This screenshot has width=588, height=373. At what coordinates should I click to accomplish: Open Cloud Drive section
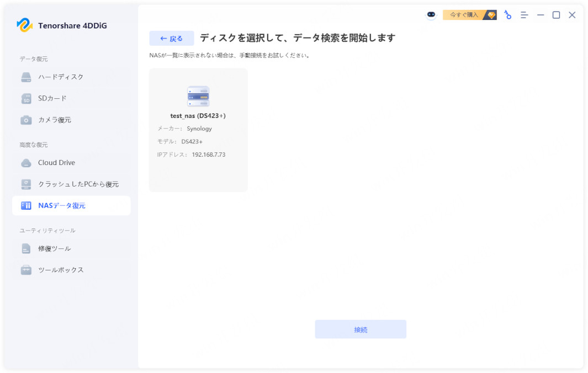[x=71, y=163]
